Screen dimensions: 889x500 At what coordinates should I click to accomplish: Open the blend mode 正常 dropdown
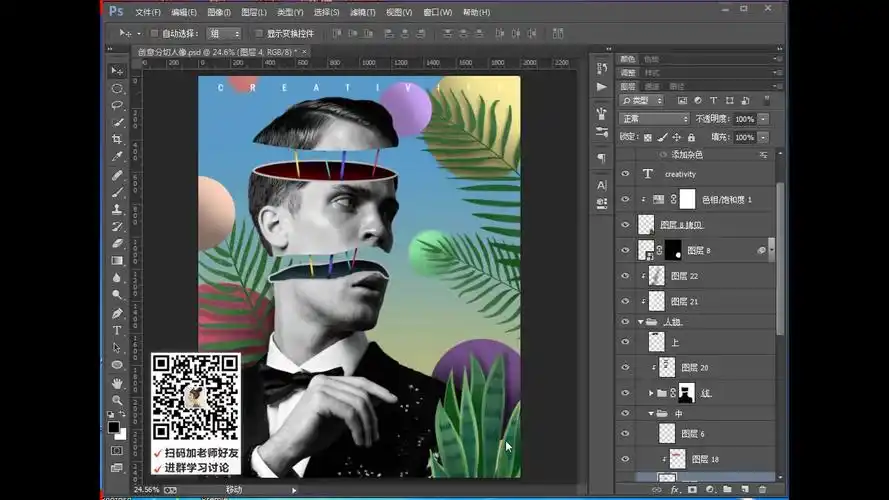click(x=654, y=119)
